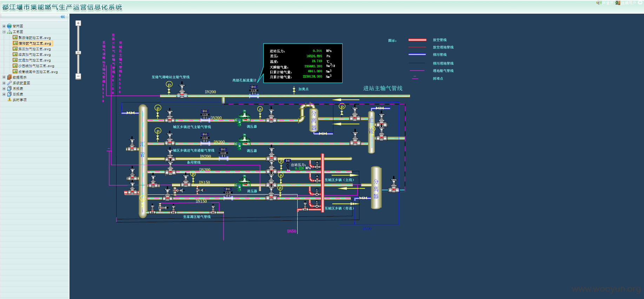Viewport: 644px width, 299px height.
Task: Open the 实时事项 tree entry
Action: coord(20,100)
